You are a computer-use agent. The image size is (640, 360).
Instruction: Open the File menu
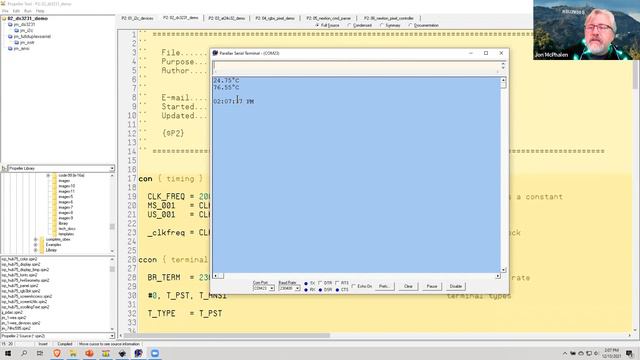click(x=5, y=11)
